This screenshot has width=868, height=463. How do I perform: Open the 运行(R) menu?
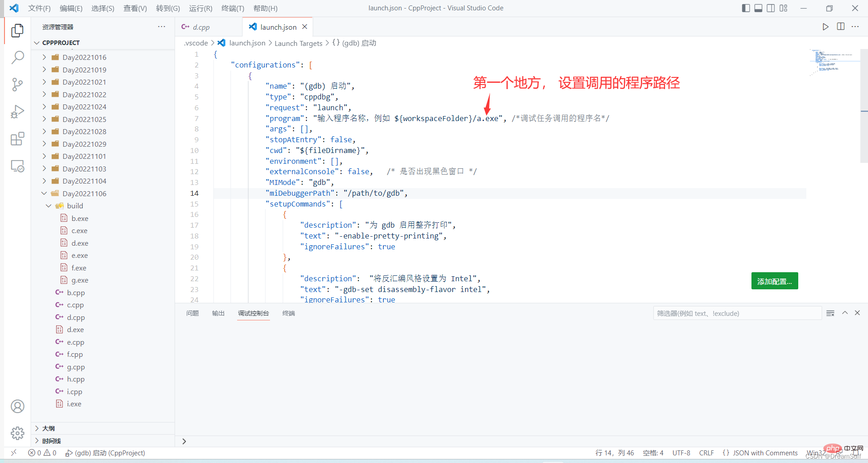coord(200,8)
